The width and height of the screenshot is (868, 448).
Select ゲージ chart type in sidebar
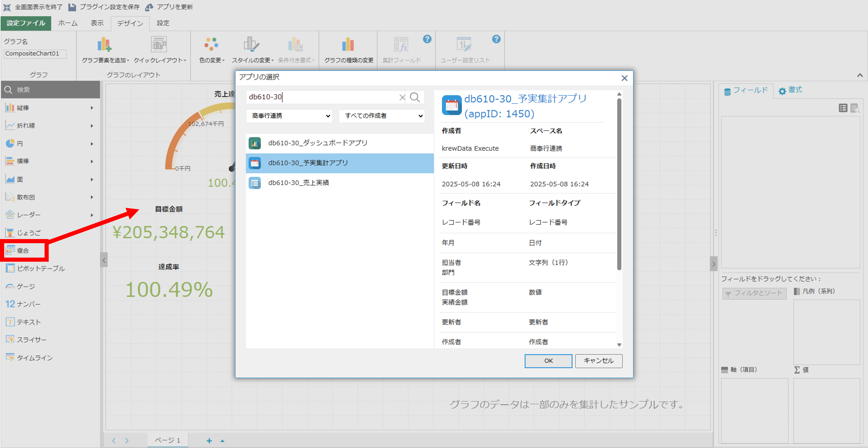50,287
